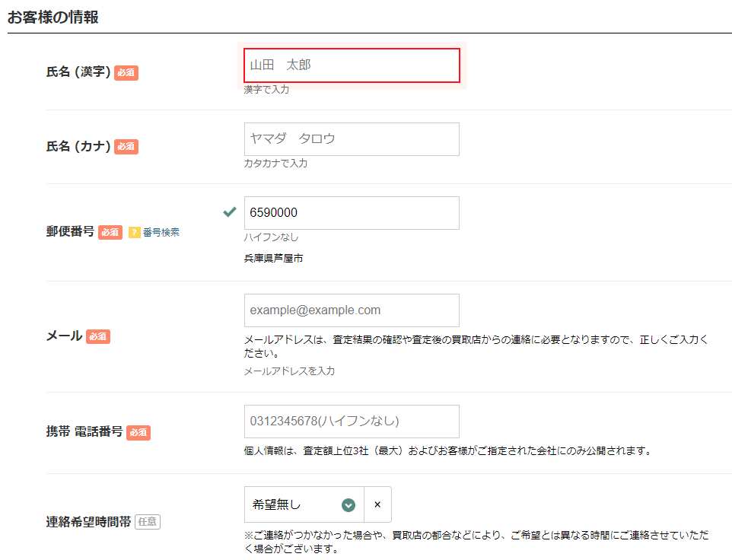
Task: Click the 必須 badge beside 携帯 電話番号
Action: tap(138, 432)
